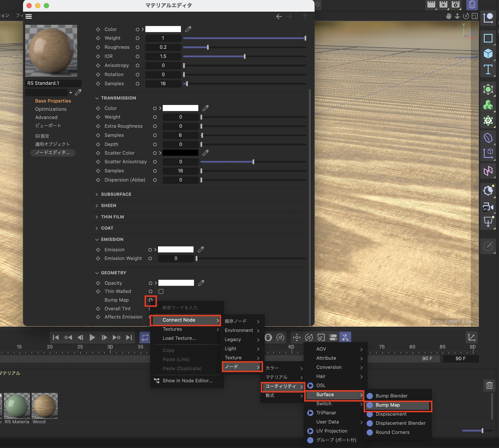Image resolution: width=499 pixels, height=448 pixels.
Task: Click the black Scatter Color swatch
Action: tap(180, 153)
